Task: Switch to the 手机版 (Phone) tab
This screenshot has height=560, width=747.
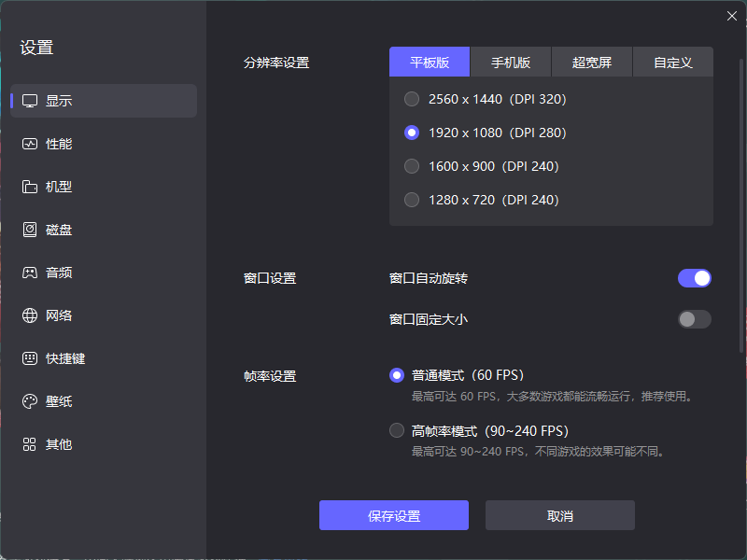Action: [x=510, y=63]
